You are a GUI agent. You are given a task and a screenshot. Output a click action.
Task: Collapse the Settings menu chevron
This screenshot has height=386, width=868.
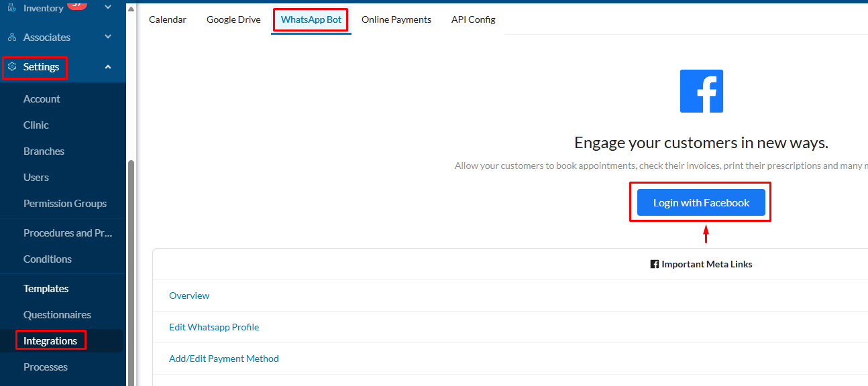108,66
